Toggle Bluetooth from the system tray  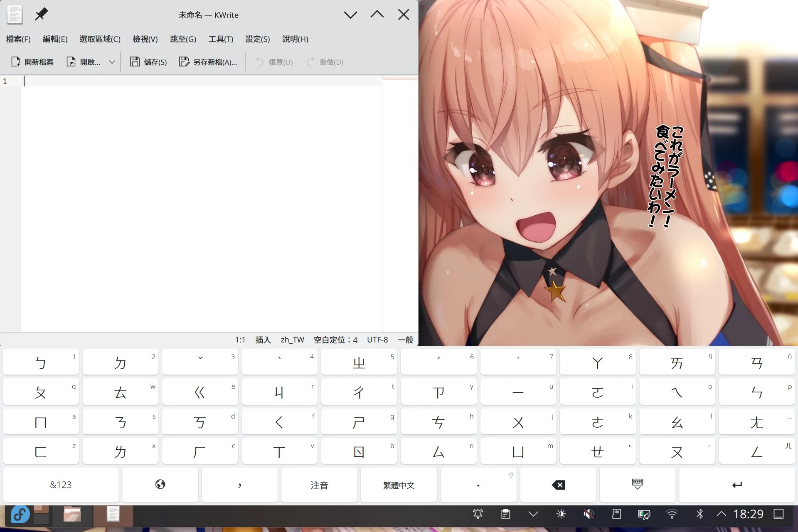point(699,514)
